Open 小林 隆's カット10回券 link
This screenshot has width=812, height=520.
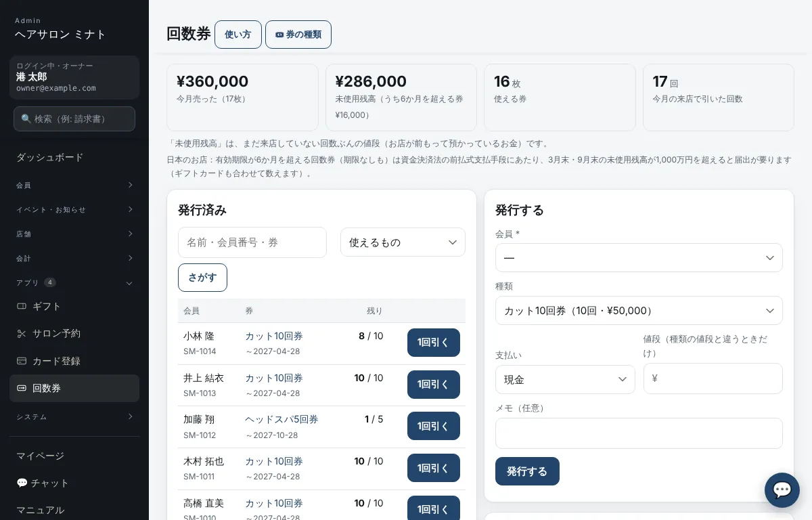[x=274, y=336]
